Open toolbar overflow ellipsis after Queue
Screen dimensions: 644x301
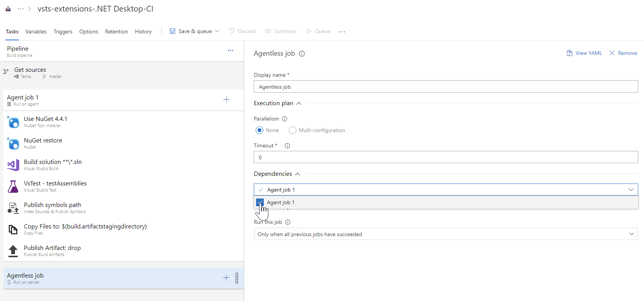point(342,31)
